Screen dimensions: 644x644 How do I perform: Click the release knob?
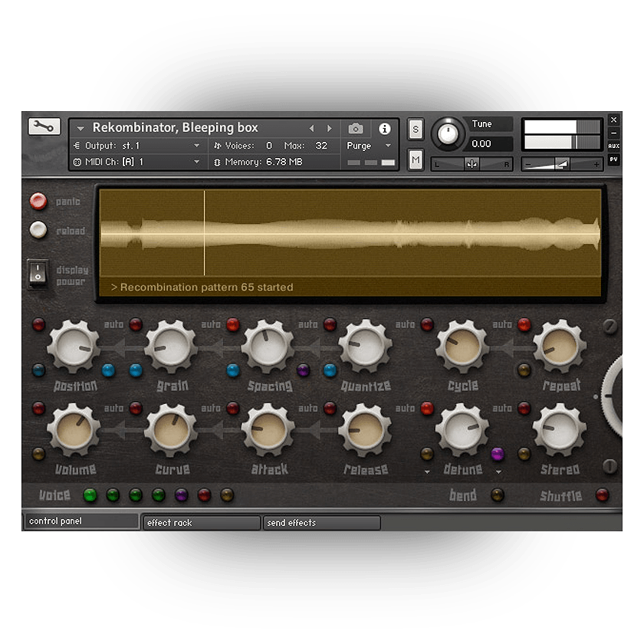[365, 430]
